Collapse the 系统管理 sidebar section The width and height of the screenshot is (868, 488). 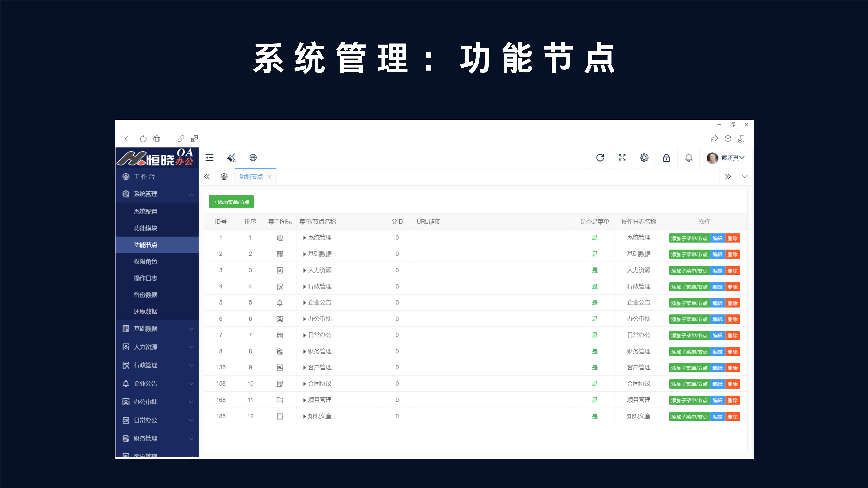point(191,194)
